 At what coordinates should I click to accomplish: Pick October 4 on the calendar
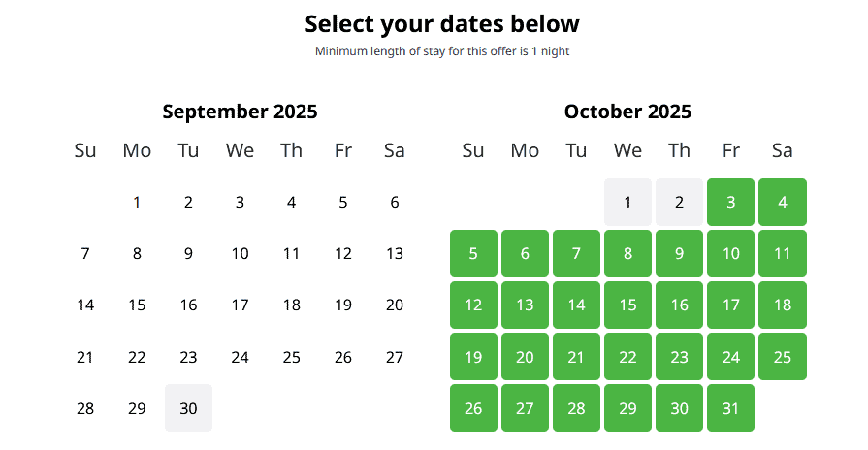[782, 202]
